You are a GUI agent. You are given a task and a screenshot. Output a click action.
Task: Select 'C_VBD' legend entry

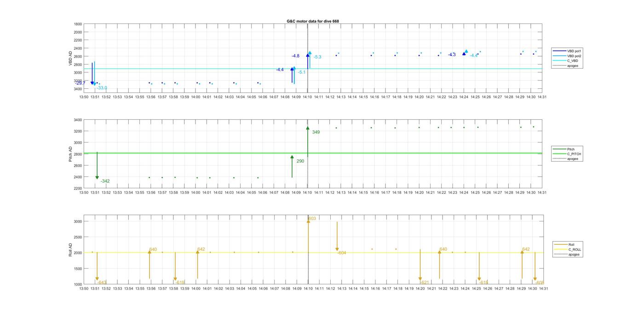click(x=573, y=61)
